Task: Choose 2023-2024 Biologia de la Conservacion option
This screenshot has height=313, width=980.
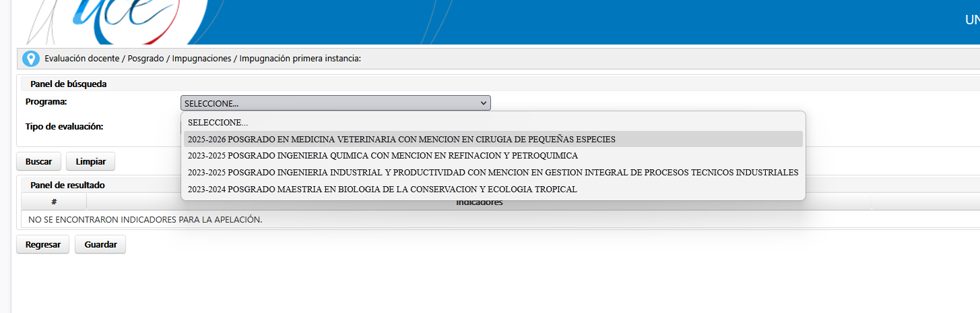Action: (382, 190)
